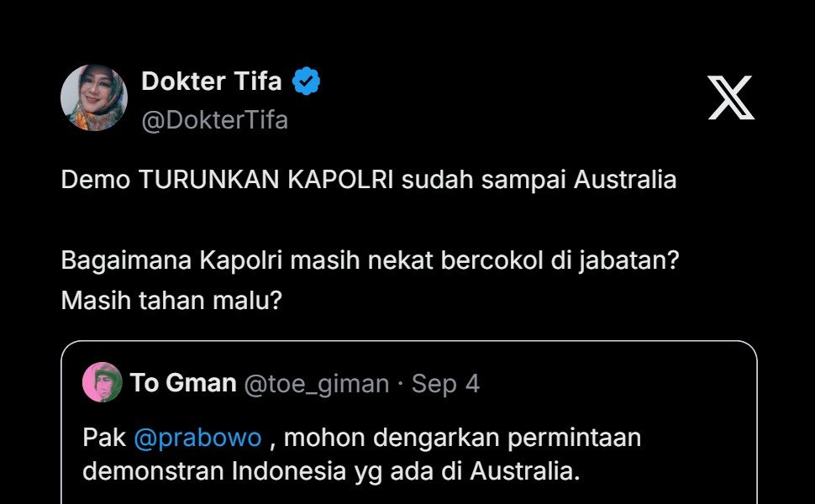Screen dimensions: 815x504
Task: Click the blue verified checkmark badge
Action: click(306, 81)
